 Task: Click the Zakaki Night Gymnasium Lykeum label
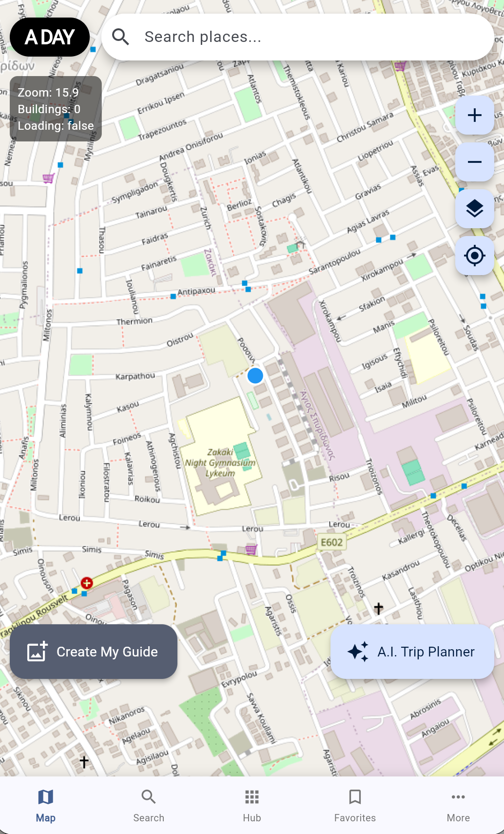pos(220,462)
